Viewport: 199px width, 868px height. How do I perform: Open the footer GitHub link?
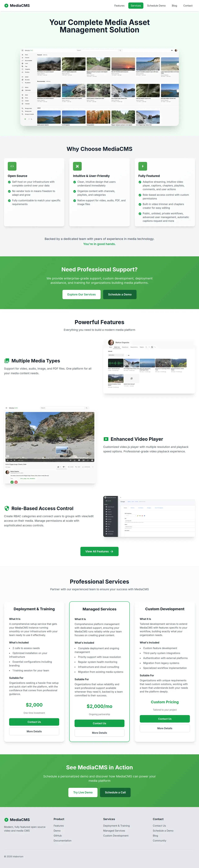point(58,836)
